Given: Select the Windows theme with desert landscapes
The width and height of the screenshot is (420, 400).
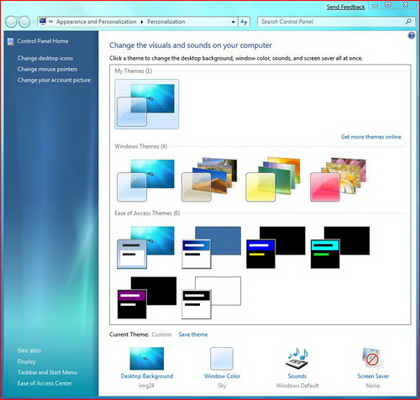Looking at the screenshot, I should tap(210, 180).
